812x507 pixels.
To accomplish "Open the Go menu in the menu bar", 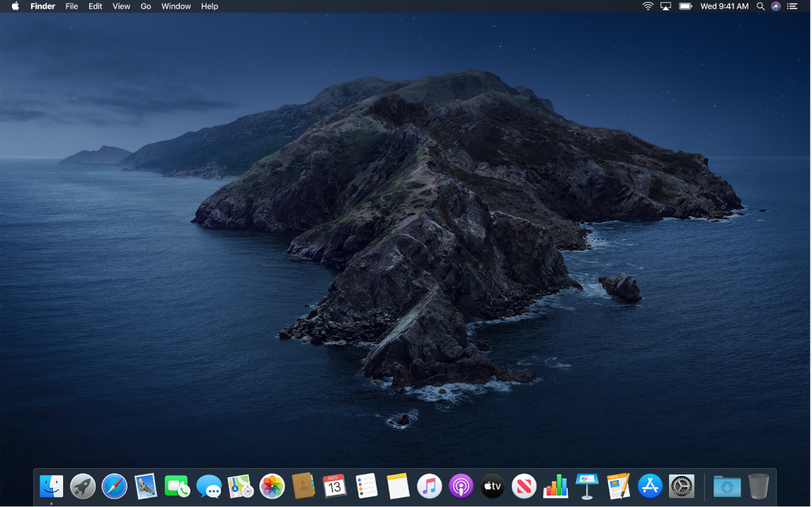I will (x=145, y=6).
